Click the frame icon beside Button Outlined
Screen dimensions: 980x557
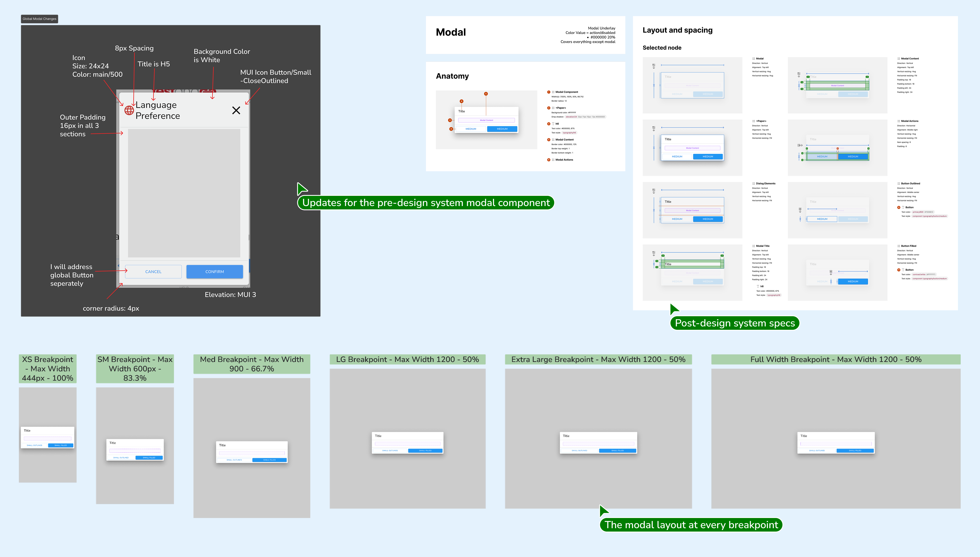899,184
